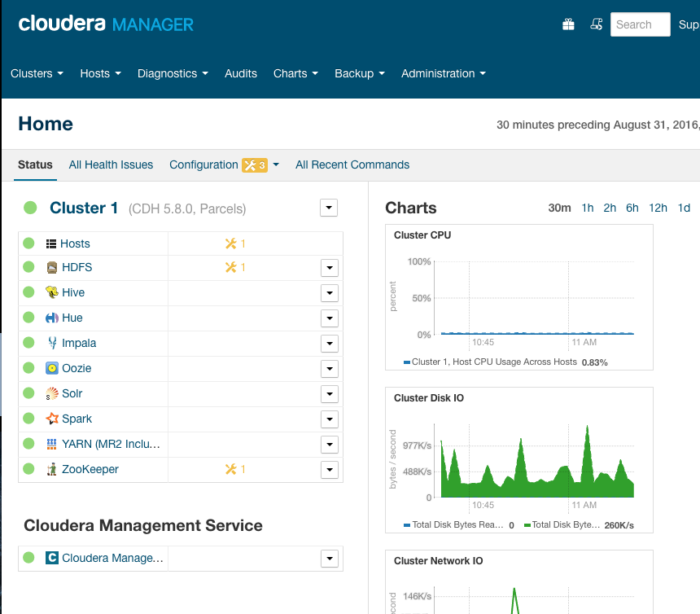Open the HDFS actions dropdown
The width and height of the screenshot is (700, 614).
coord(330,268)
